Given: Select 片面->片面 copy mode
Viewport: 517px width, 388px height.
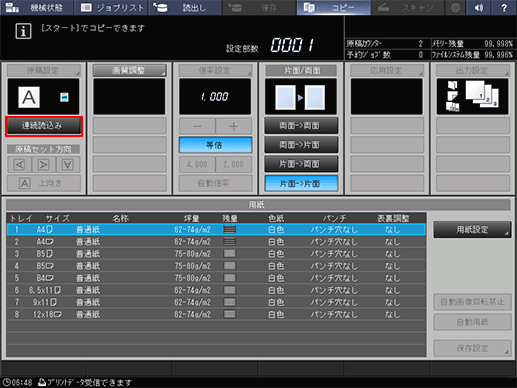Looking at the screenshot, I should pos(301,183).
